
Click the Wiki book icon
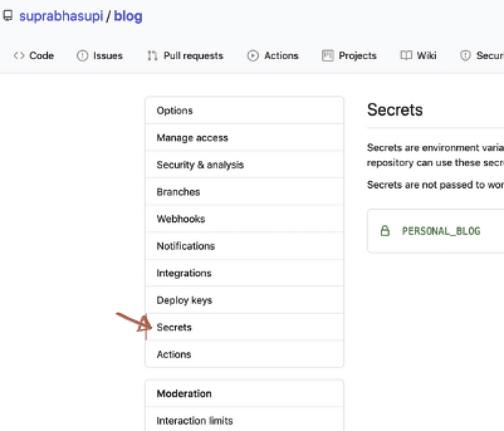pyautogui.click(x=406, y=55)
